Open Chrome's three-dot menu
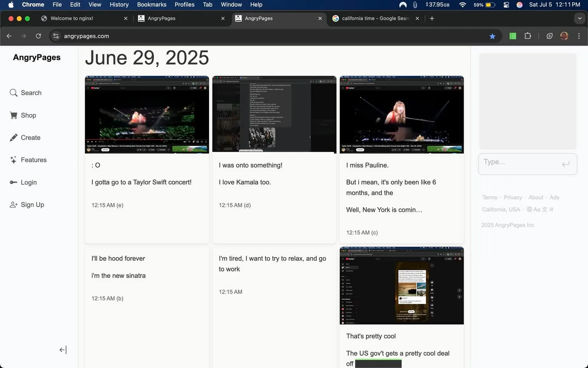Viewport: 588px width, 368px height. tap(579, 36)
